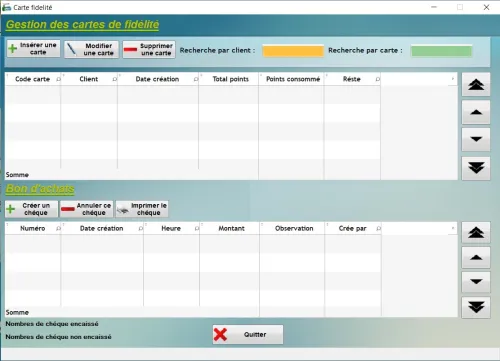The image size is (500, 361).
Task: Move up one row in chèques table
Action: pyautogui.click(x=476, y=257)
